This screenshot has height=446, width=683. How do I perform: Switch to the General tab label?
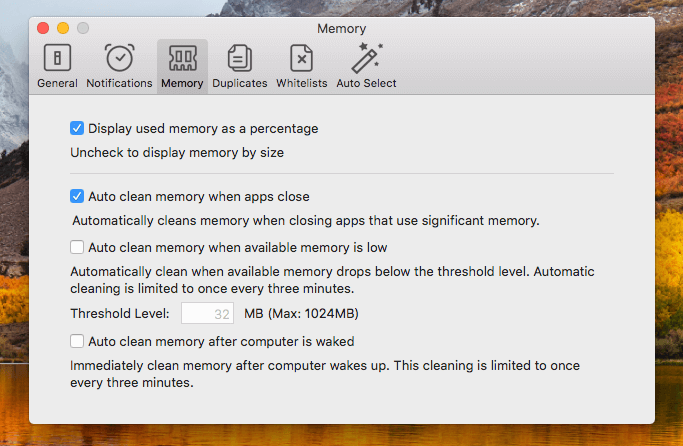coord(57,83)
